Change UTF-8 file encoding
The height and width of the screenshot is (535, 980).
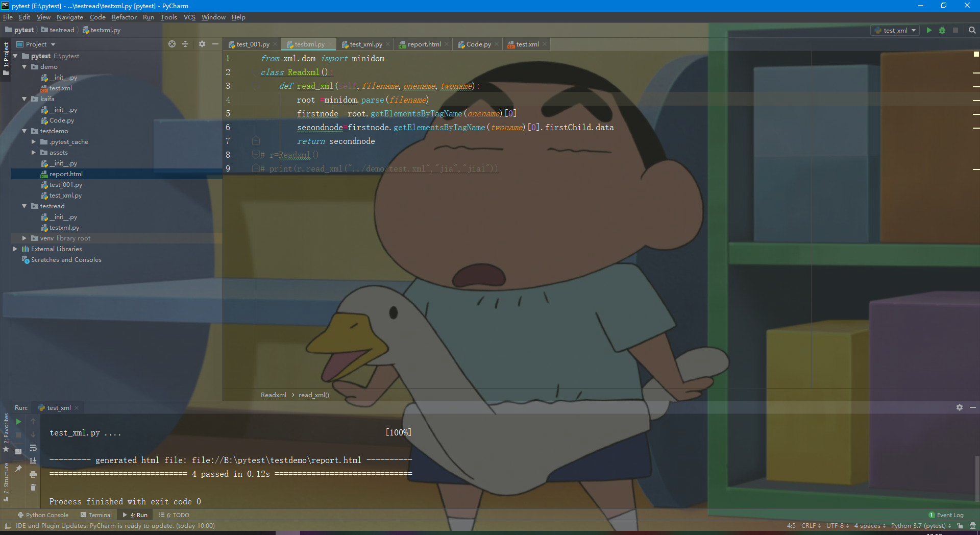(x=838, y=525)
